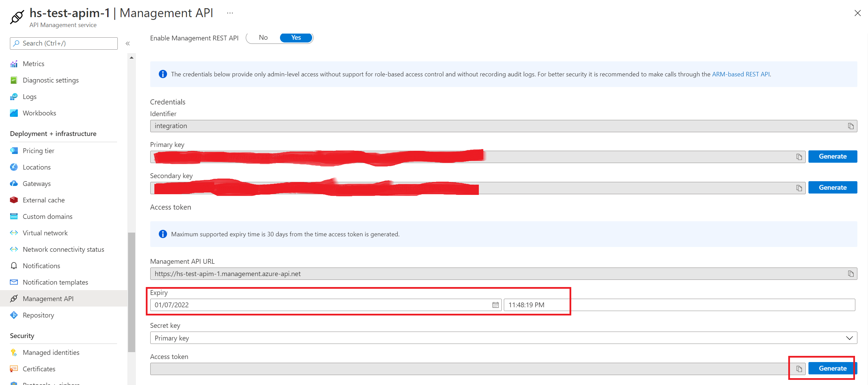Collapse the left navigation menu
Viewport: 868px width, 385px height.
coord(128,44)
